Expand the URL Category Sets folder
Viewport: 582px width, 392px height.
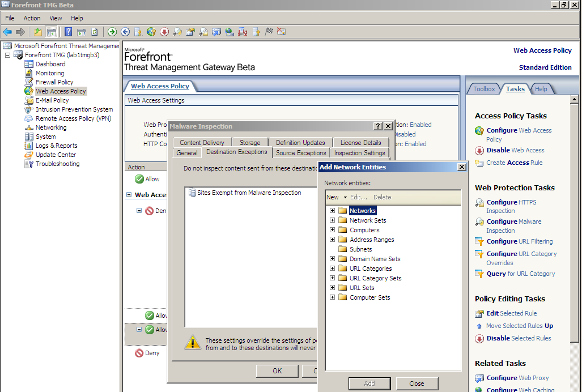(332, 278)
